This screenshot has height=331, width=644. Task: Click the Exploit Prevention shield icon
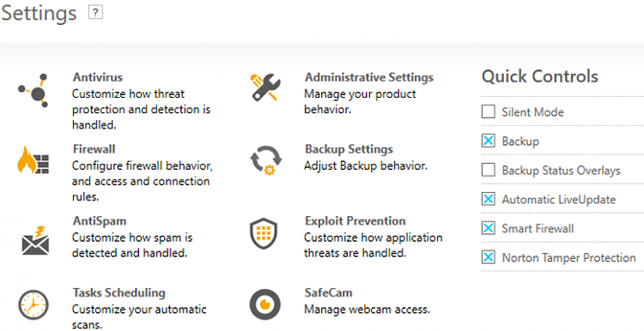(x=264, y=233)
